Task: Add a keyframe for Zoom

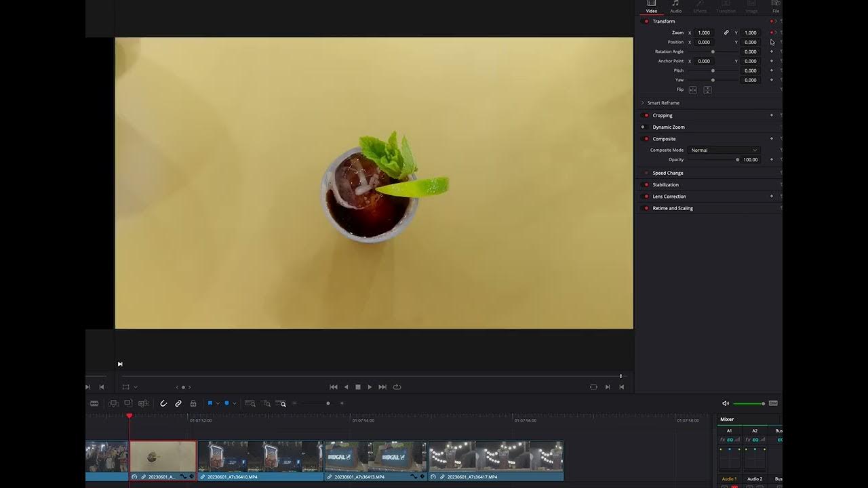Action: (x=772, y=33)
